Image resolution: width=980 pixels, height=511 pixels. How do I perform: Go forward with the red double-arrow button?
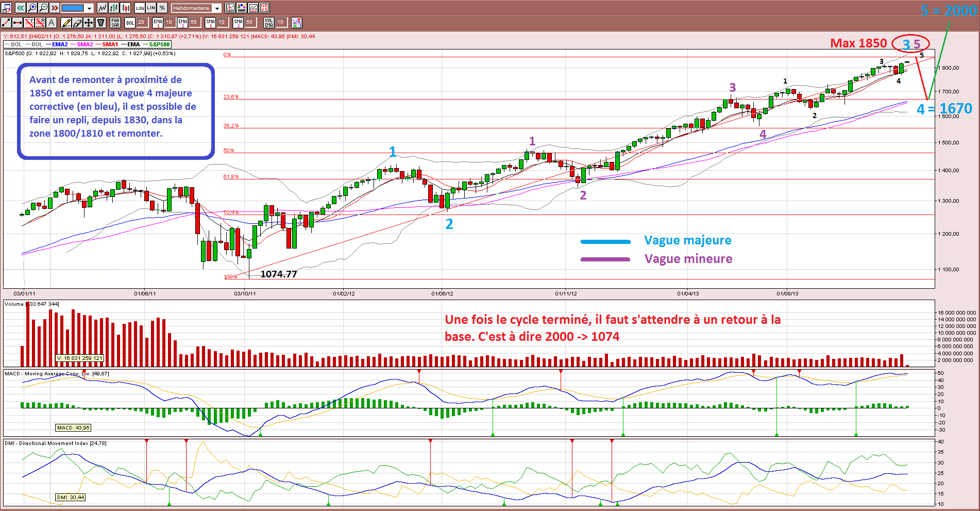(55, 8)
